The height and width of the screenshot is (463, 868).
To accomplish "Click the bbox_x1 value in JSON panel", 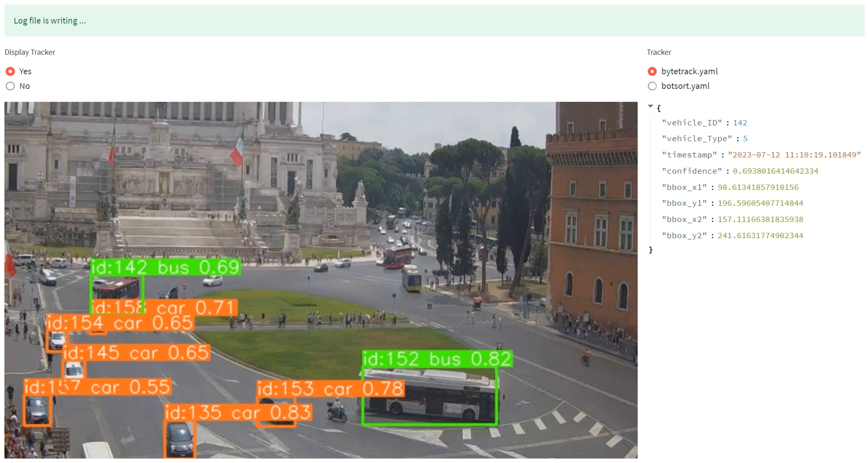I will (758, 187).
